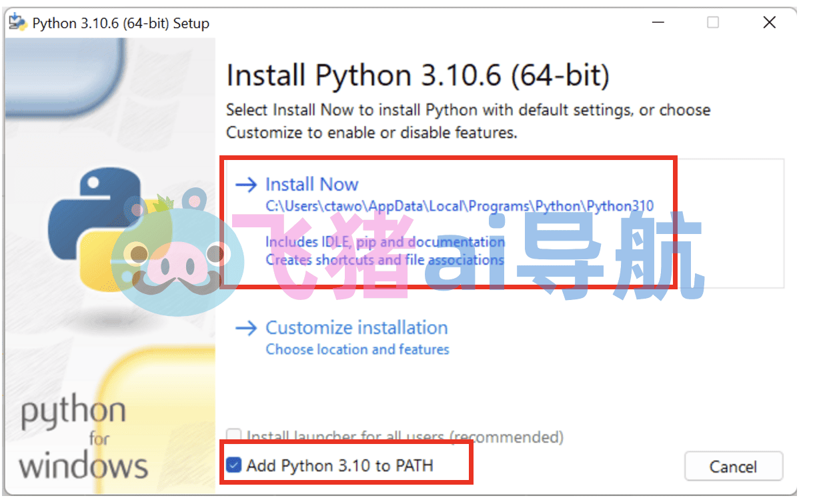This screenshot has height=504, width=815.
Task: Cancel the Python setup
Action: tap(734, 466)
